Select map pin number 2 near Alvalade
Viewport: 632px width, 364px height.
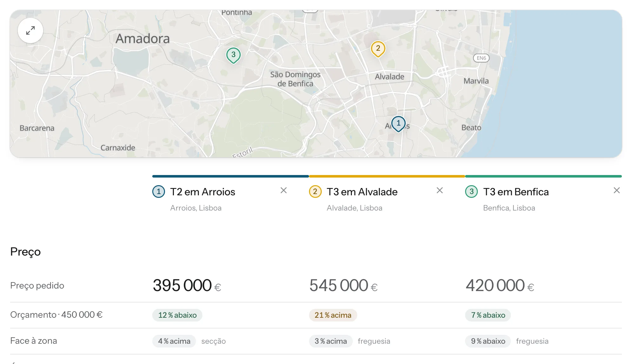pos(378,49)
